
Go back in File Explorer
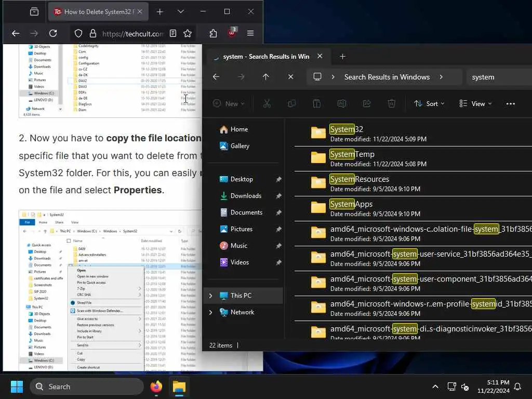coord(216,77)
